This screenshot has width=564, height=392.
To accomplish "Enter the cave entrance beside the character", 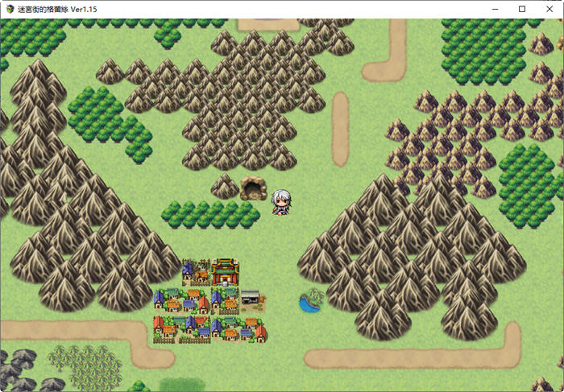I will 253,188.
